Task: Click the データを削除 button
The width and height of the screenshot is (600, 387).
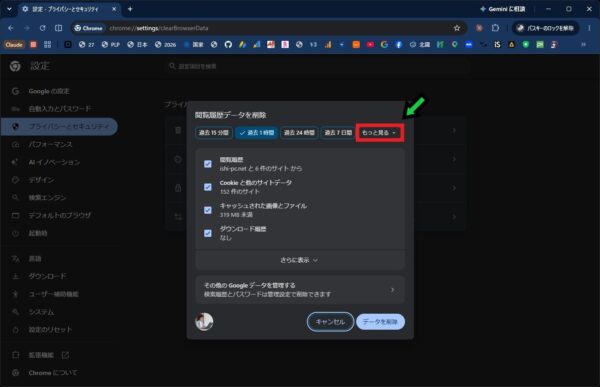Action: (x=380, y=322)
